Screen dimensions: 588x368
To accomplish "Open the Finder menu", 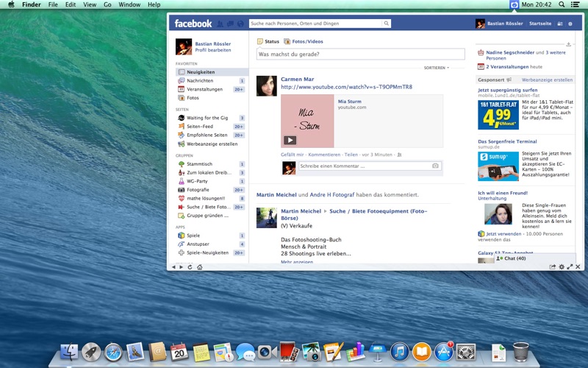I will click(32, 4).
